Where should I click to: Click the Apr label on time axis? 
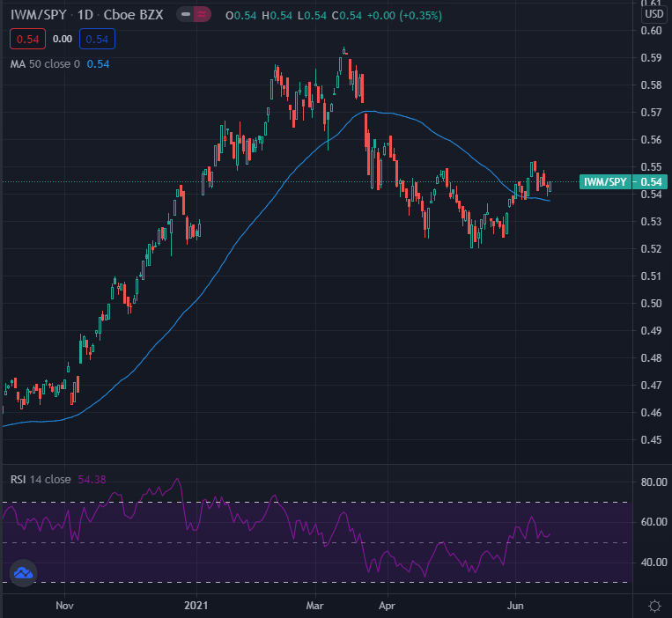[x=387, y=606]
